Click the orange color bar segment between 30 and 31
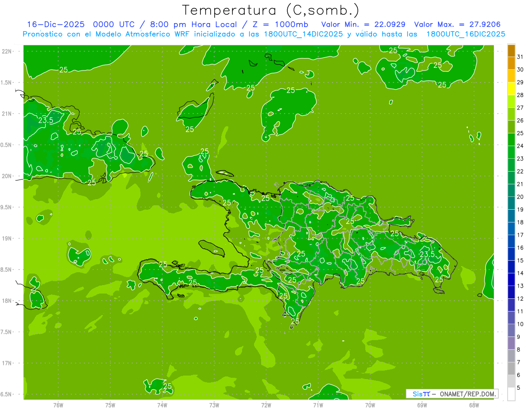Screen dimensions: 532x411 (511, 63)
